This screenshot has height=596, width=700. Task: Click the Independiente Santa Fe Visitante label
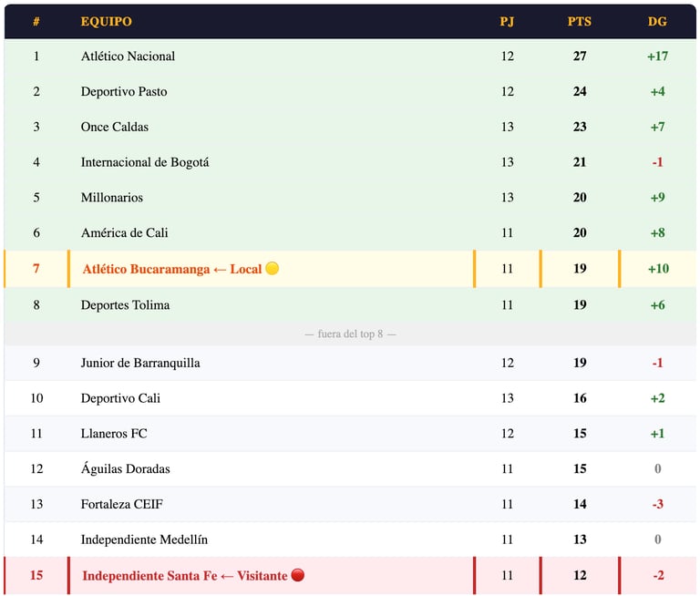coord(184,576)
